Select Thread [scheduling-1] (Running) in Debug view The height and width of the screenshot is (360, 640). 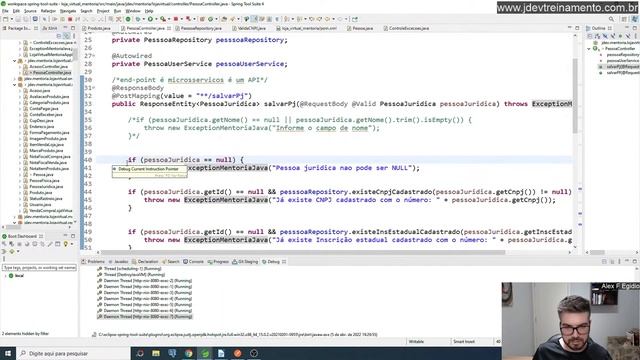click(x=129, y=269)
